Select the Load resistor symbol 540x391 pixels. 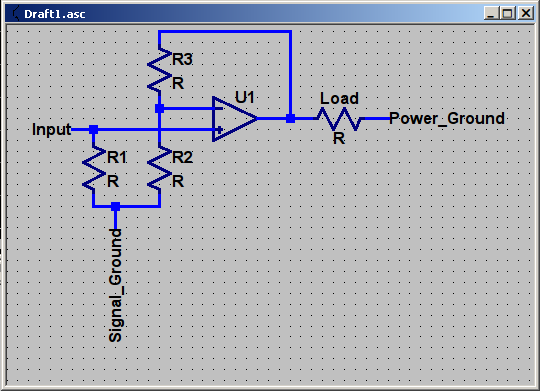tap(339, 119)
